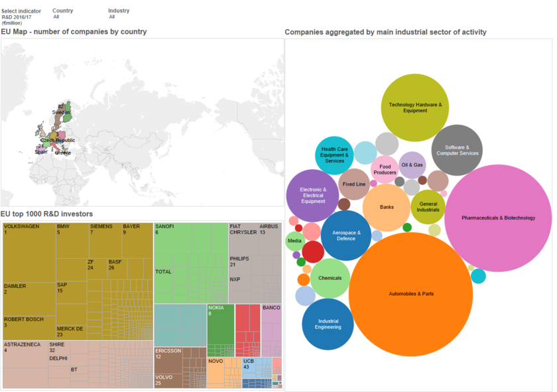Select the Technology Hardware & Equipment bubble

coord(414,107)
